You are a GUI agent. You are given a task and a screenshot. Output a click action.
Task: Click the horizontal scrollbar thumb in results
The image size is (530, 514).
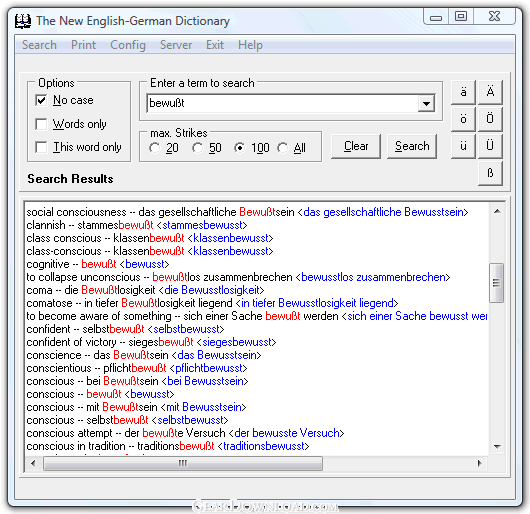pos(183,463)
